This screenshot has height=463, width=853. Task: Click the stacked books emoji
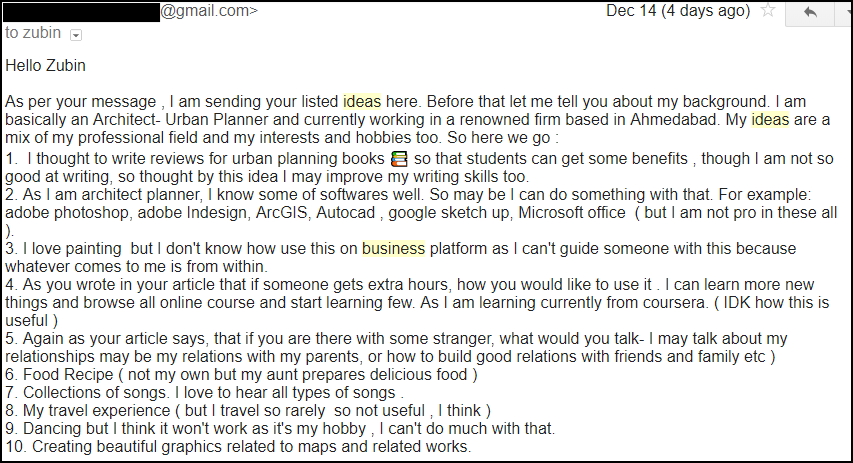coord(399,159)
